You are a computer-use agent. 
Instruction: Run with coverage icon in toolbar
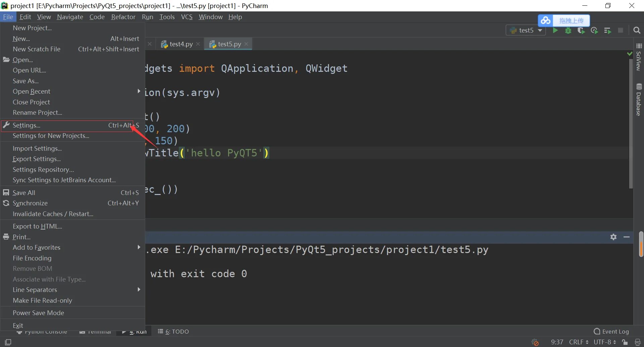pos(581,31)
